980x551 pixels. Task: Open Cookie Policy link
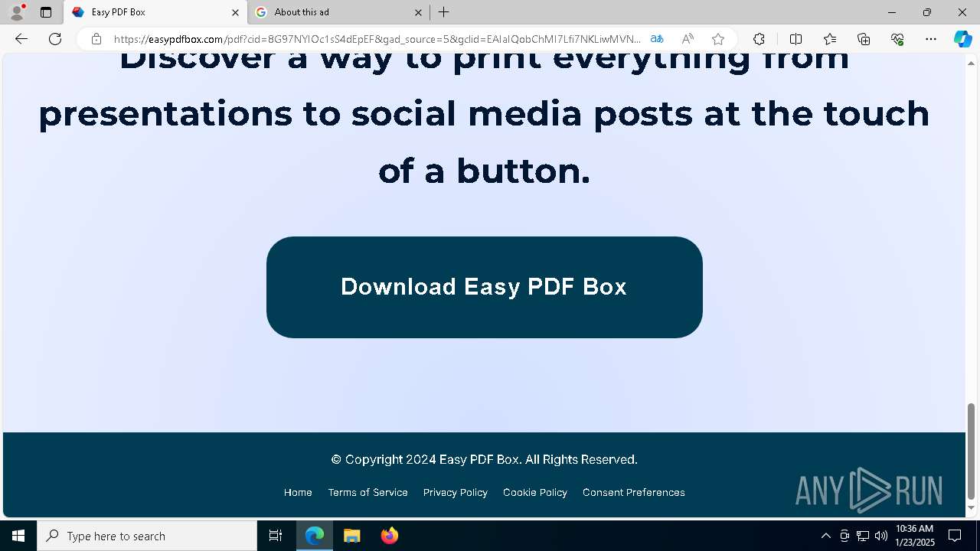535,493
